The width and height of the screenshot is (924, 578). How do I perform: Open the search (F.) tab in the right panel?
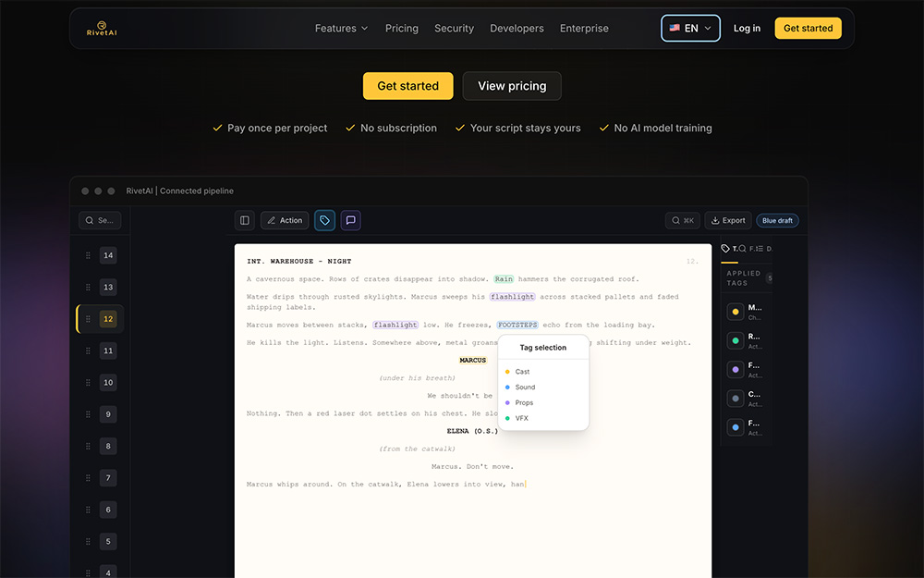point(747,249)
